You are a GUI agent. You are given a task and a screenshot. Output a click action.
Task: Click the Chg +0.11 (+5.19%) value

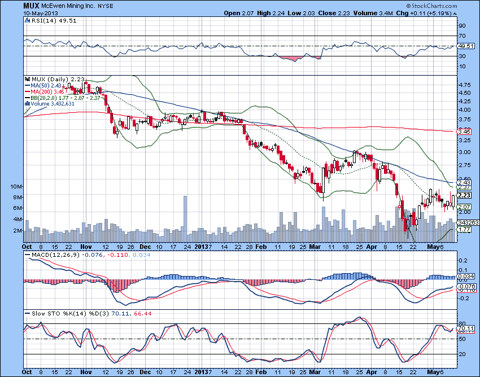pos(424,13)
